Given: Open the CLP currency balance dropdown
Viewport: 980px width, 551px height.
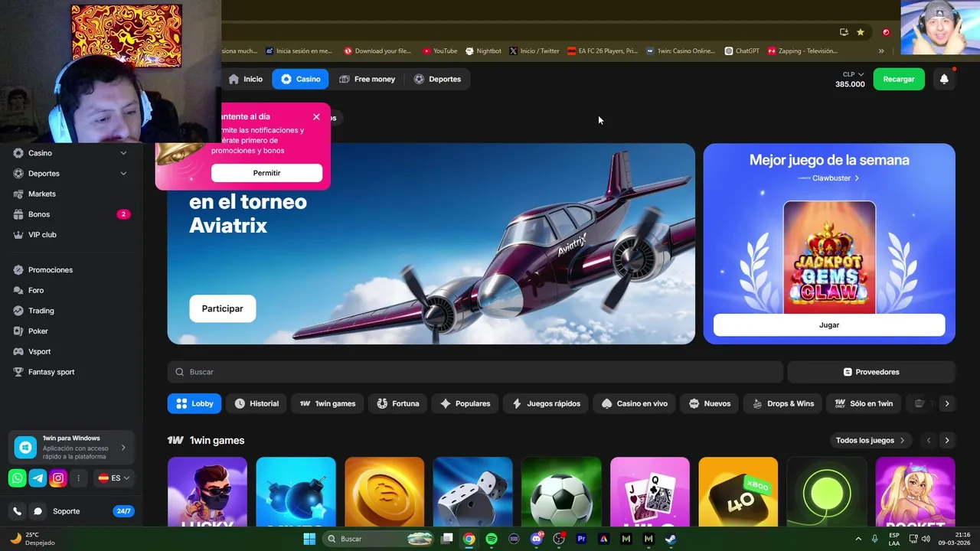Looking at the screenshot, I should [850, 79].
